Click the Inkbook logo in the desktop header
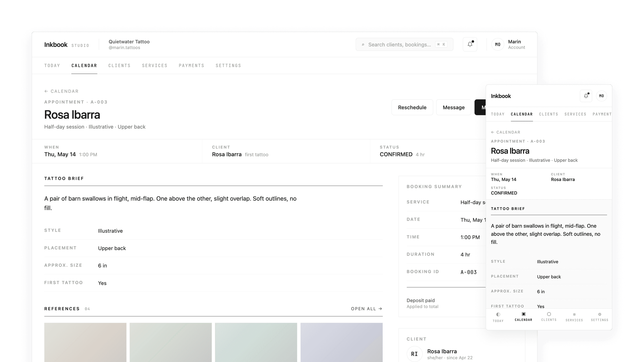 click(56, 44)
